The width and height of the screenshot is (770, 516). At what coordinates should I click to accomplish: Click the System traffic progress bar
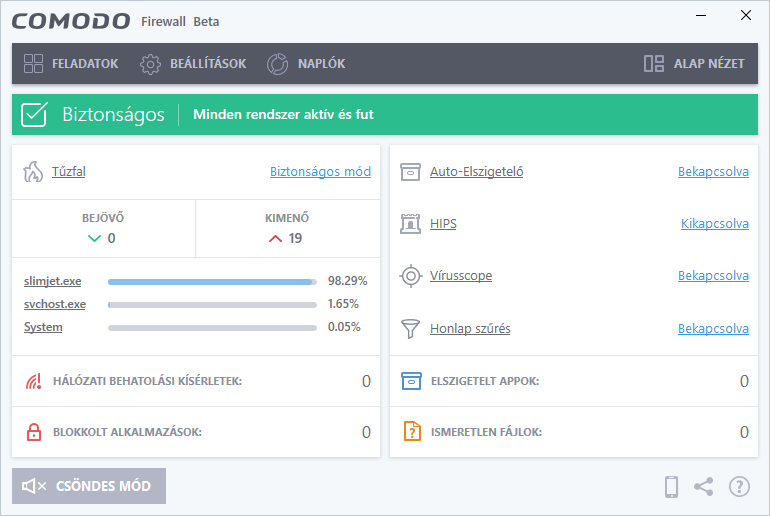pyautogui.click(x=212, y=328)
